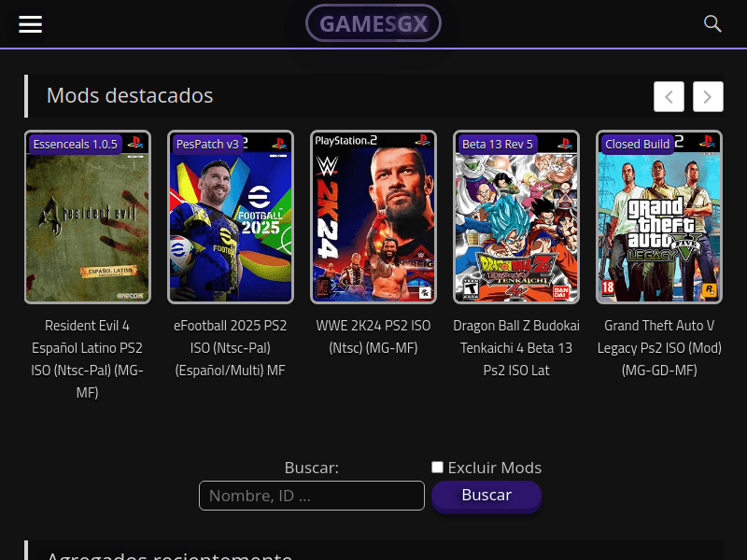Click the Beta 13 Rev 5 badge
Viewport: 747px width, 560px height.
click(498, 144)
